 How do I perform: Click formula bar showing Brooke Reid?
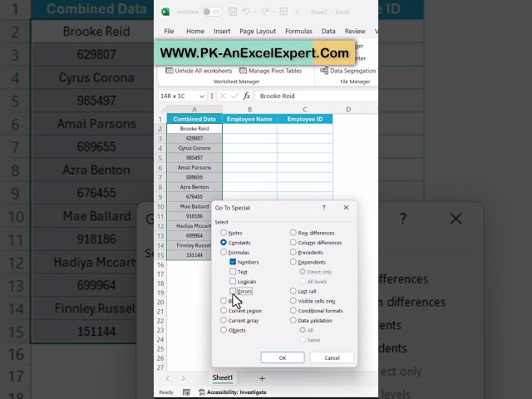[317, 96]
